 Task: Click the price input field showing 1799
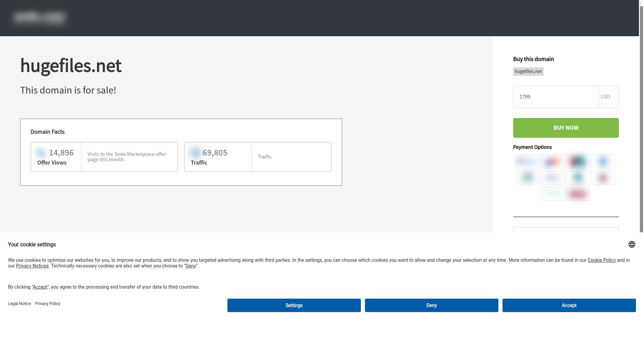555,97
